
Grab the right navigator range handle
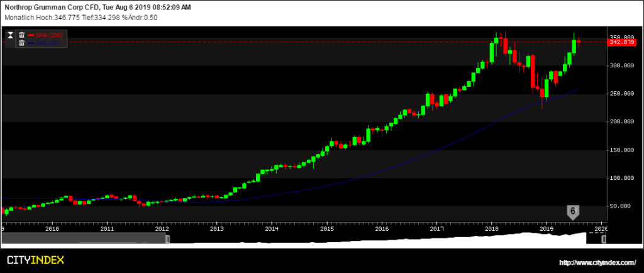[x=604, y=239]
